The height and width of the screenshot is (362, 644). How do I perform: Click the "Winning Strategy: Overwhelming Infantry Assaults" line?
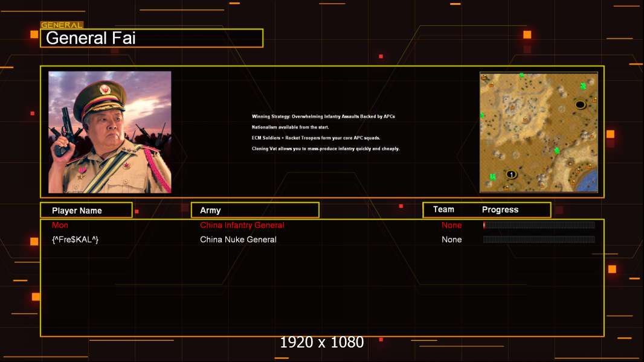pyautogui.click(x=323, y=116)
